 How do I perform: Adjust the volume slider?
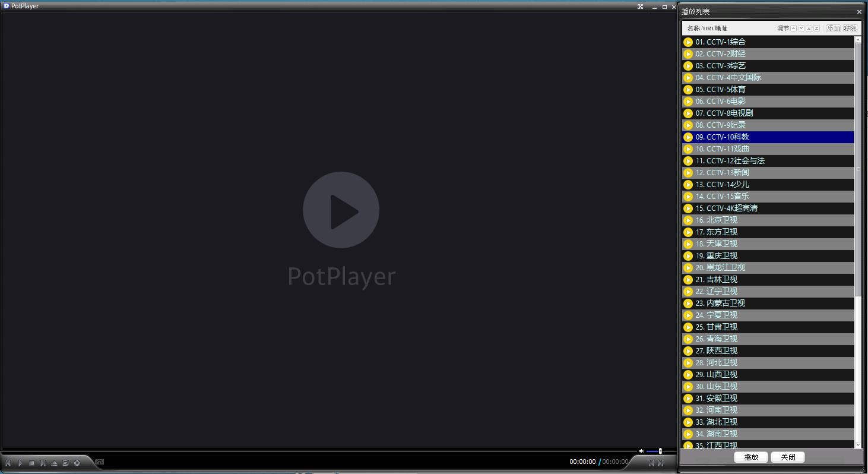(654, 451)
